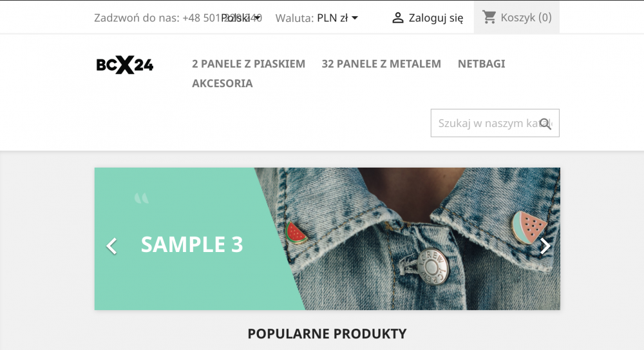Open the Koszyk (0) cart button

(516, 17)
